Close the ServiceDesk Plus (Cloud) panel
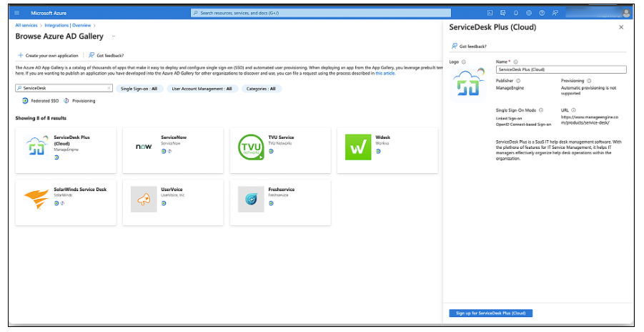Image resolution: width=644 pixels, height=332 pixels. [x=621, y=27]
